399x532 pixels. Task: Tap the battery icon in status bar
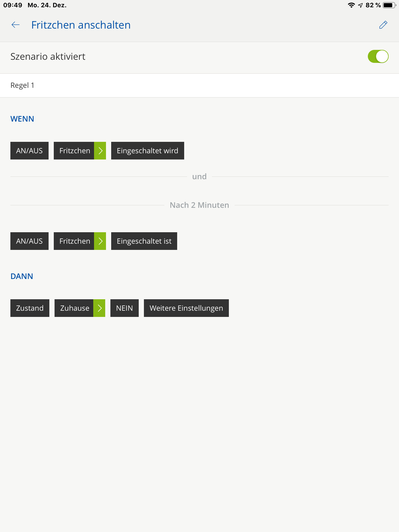pyautogui.click(x=389, y=5)
